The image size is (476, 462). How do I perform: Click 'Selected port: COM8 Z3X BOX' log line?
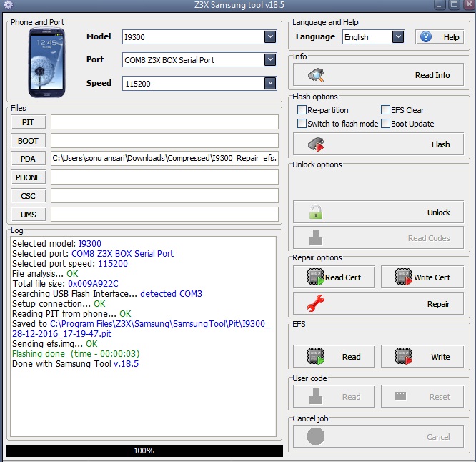93,253
